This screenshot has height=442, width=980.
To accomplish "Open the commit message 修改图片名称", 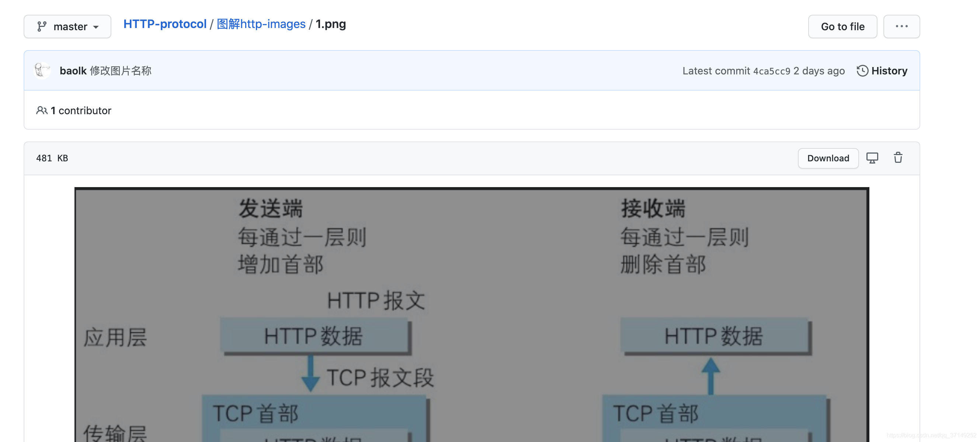I will click(121, 71).
